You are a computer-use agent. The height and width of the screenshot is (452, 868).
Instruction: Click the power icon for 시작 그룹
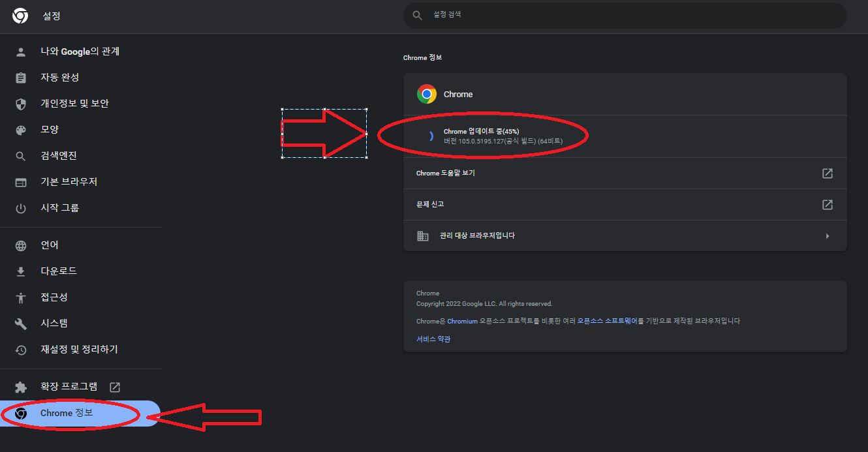pyautogui.click(x=21, y=208)
